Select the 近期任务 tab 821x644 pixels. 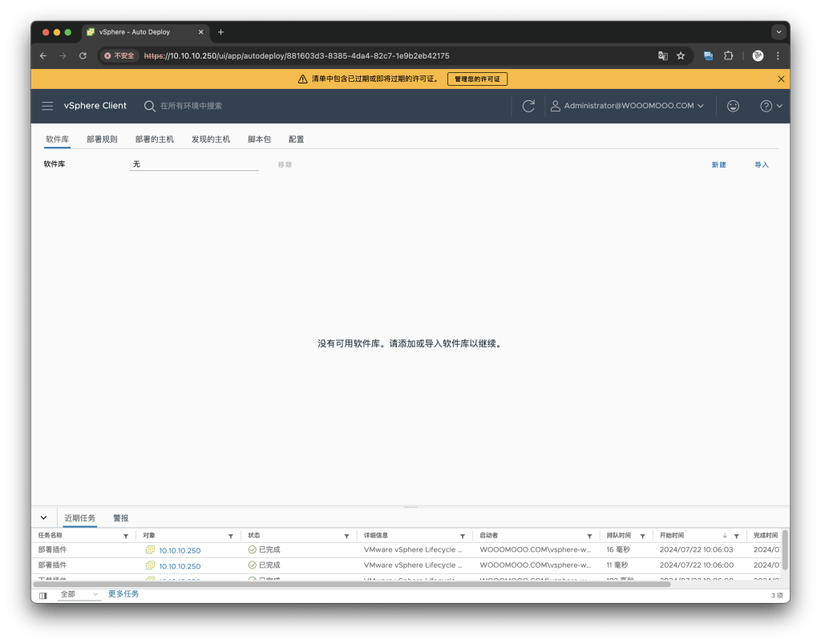click(x=79, y=518)
